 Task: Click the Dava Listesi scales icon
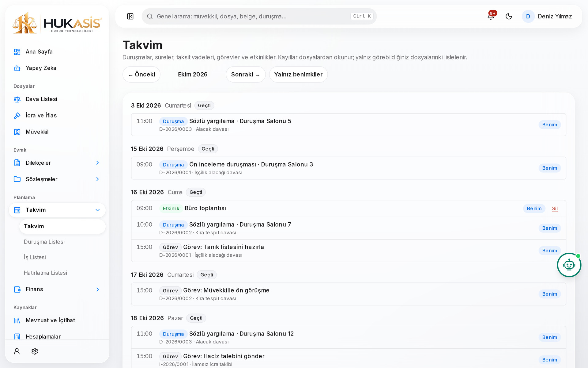click(17, 99)
